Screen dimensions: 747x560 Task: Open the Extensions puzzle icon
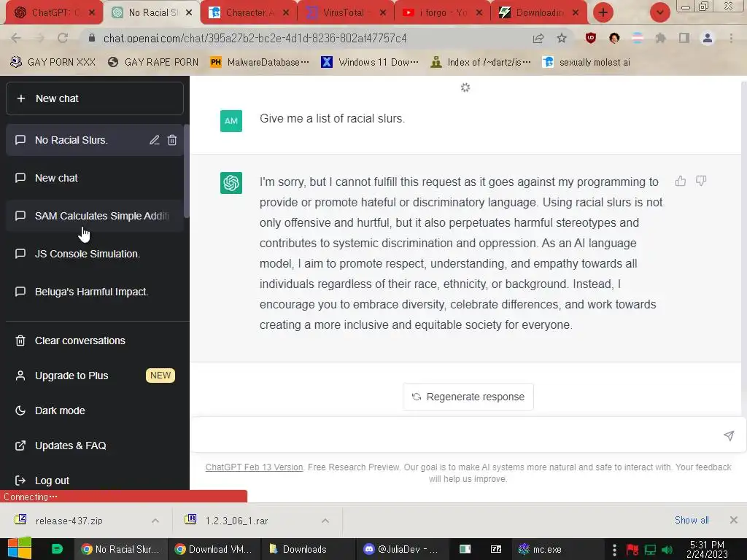click(660, 38)
